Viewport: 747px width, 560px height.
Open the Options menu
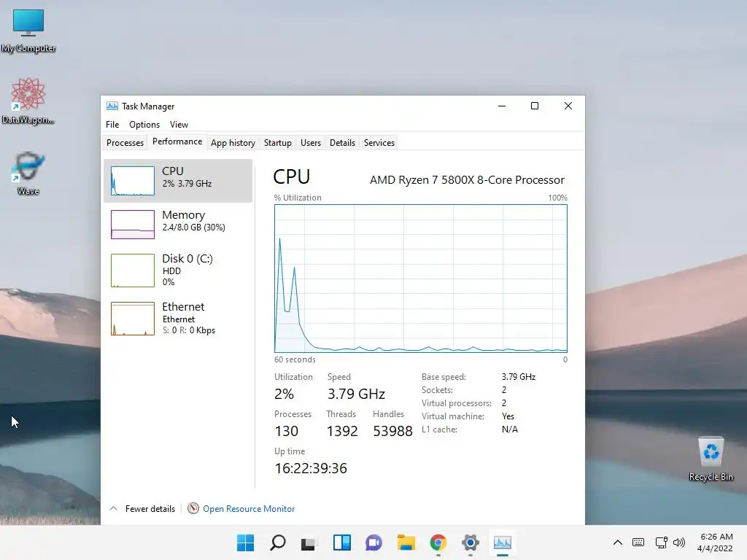coord(144,124)
